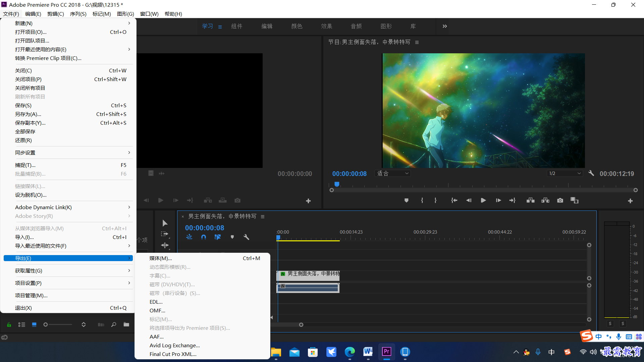Switch to the 效果 workspace tab
The width and height of the screenshot is (644, 362).
point(326,26)
